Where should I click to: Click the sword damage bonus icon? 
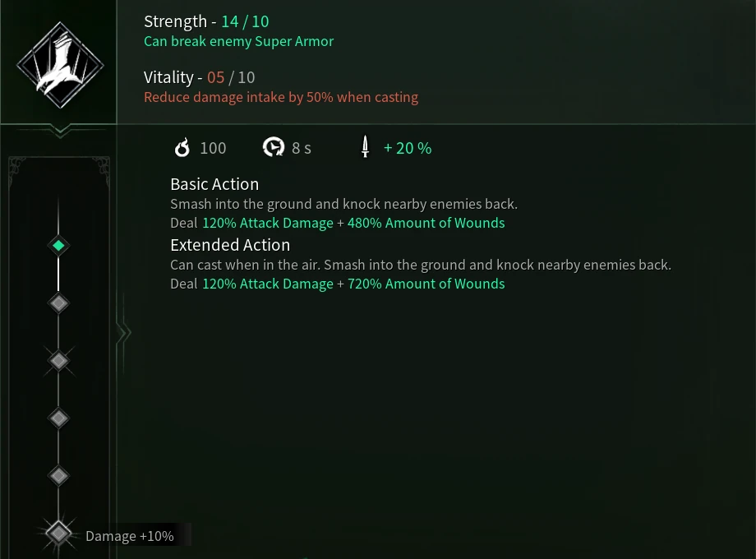click(x=364, y=148)
